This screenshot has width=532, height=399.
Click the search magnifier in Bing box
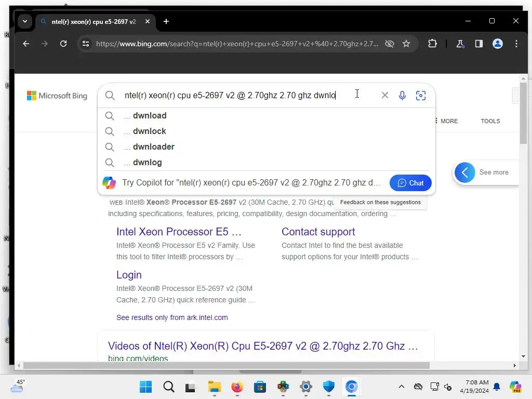110,96
